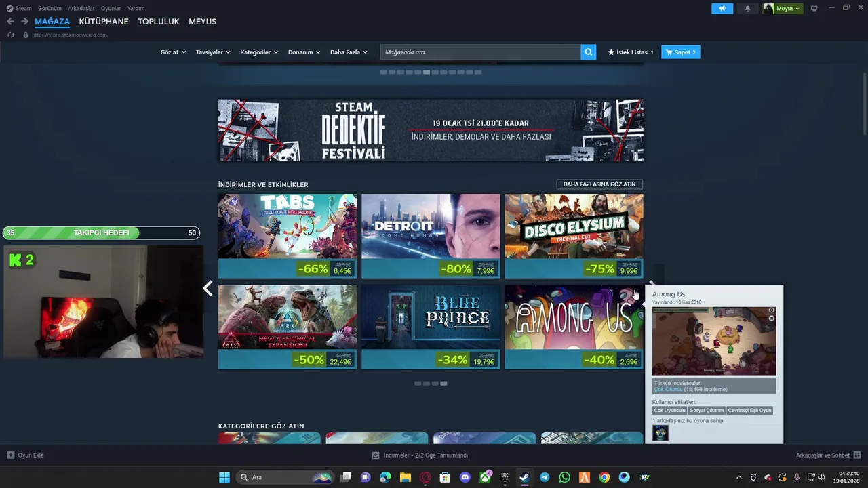Expand the Göz at dropdown

[173, 52]
